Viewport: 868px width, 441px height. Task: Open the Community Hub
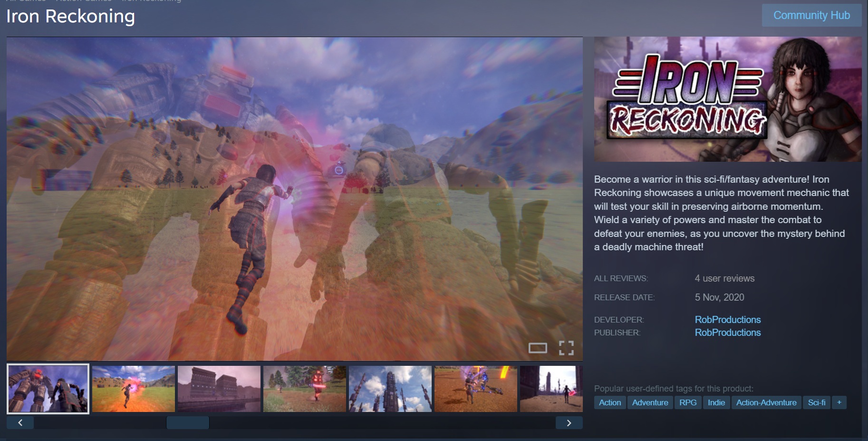click(x=811, y=15)
